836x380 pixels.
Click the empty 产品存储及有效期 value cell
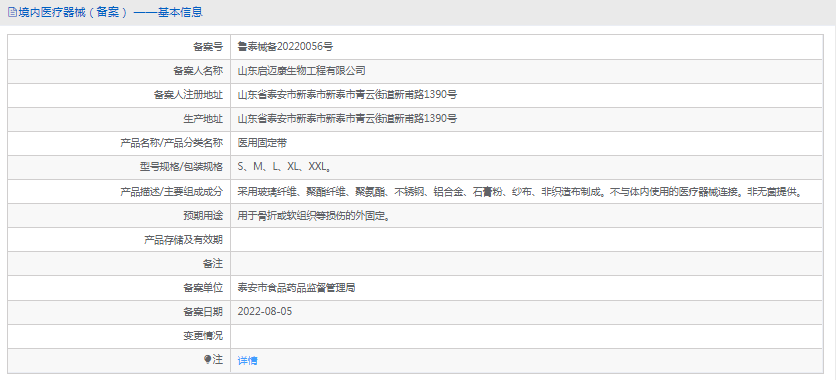tap(527, 239)
